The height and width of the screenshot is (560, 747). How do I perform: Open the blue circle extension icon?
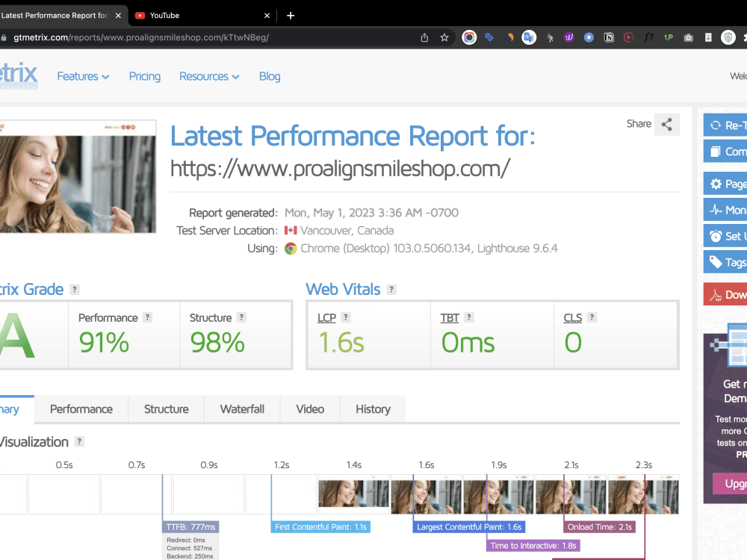[x=589, y=37]
